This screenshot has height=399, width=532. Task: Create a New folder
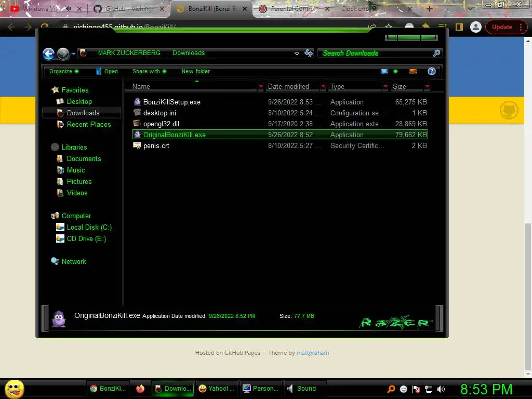196,71
